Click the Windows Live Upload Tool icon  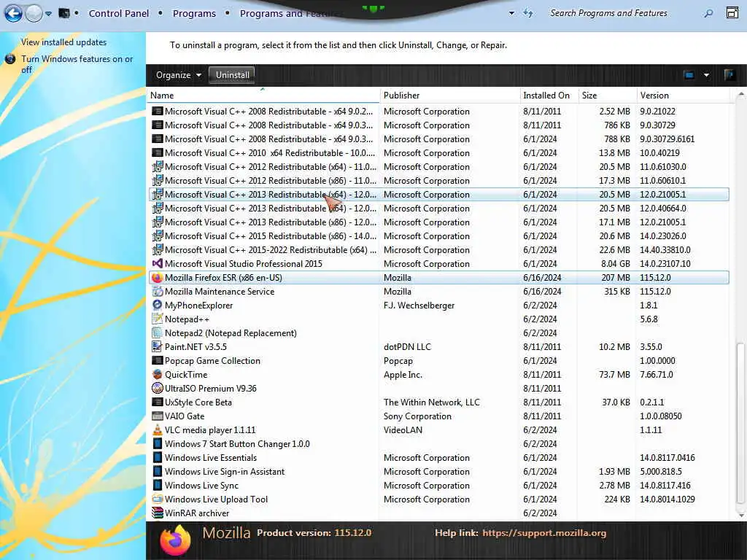[158, 499]
